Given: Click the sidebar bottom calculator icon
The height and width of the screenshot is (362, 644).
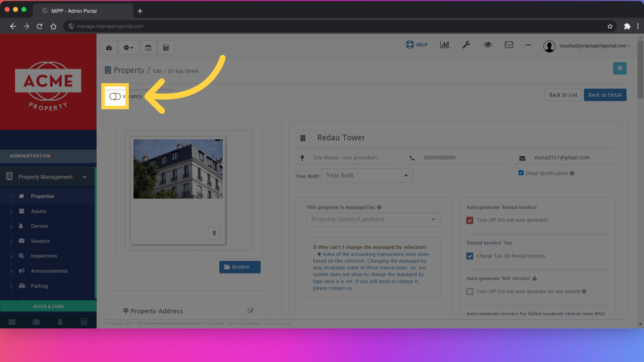Looking at the screenshot, I should 84,322.
